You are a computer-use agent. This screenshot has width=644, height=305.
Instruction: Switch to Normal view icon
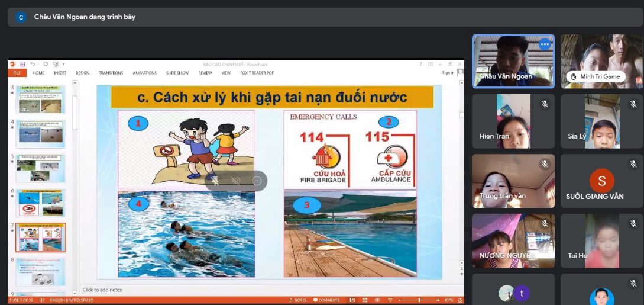click(352, 300)
